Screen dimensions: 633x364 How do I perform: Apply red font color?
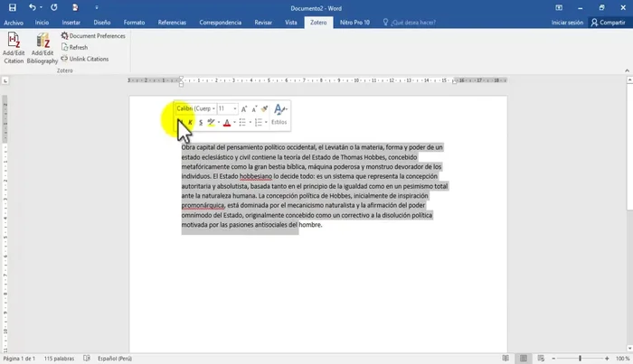227,122
